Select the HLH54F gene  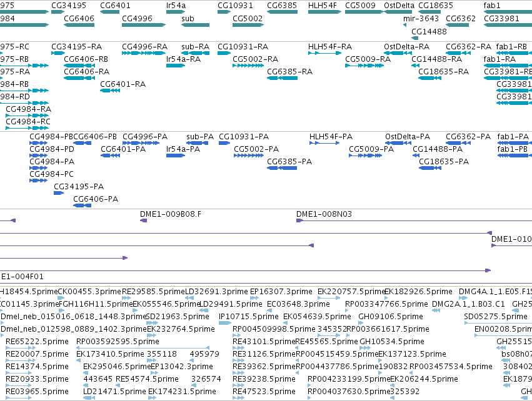(x=324, y=12)
